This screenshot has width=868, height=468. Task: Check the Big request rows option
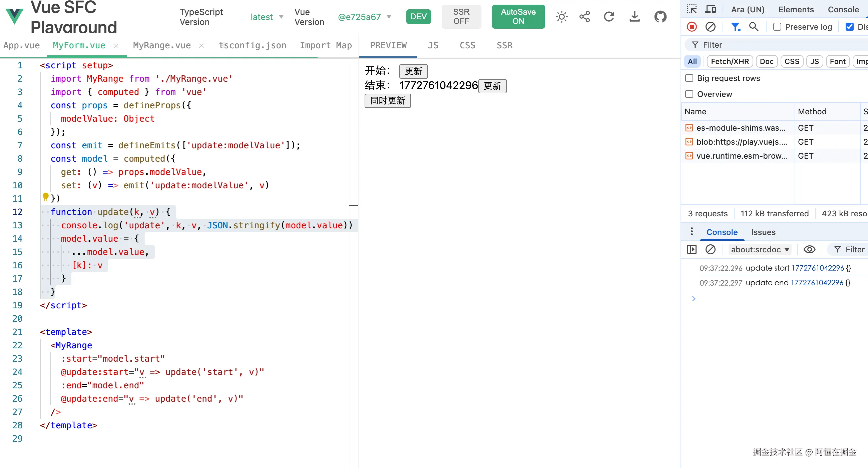click(x=690, y=78)
